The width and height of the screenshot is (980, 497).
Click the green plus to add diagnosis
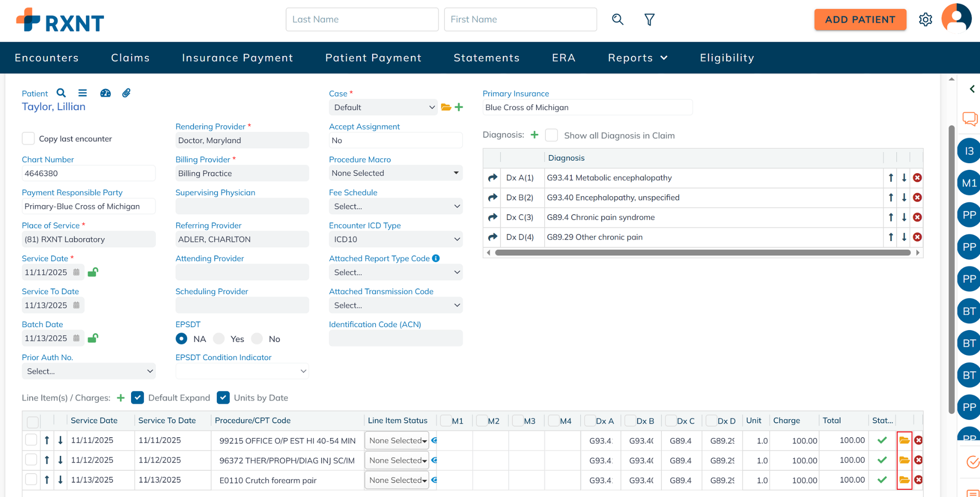(535, 135)
